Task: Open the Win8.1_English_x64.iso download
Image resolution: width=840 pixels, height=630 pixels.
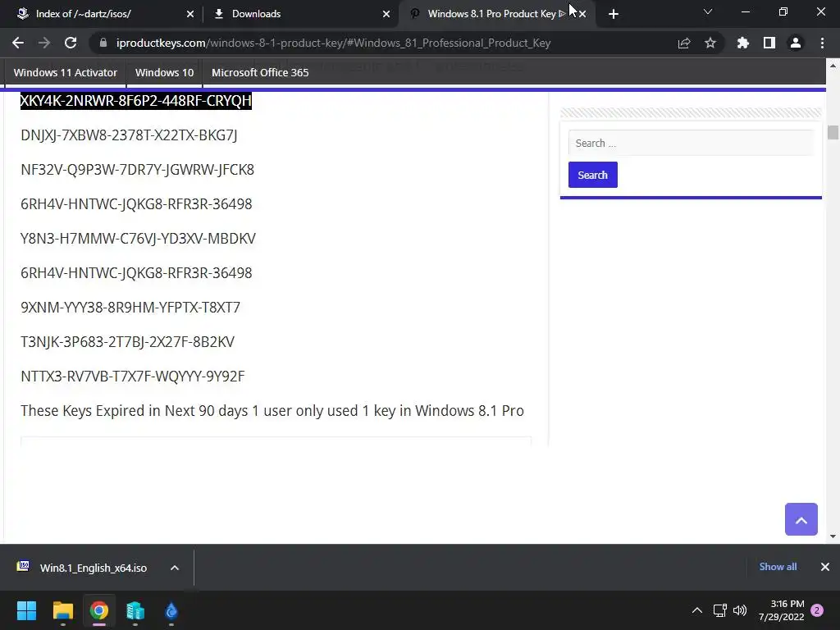Action: pyautogui.click(x=94, y=568)
